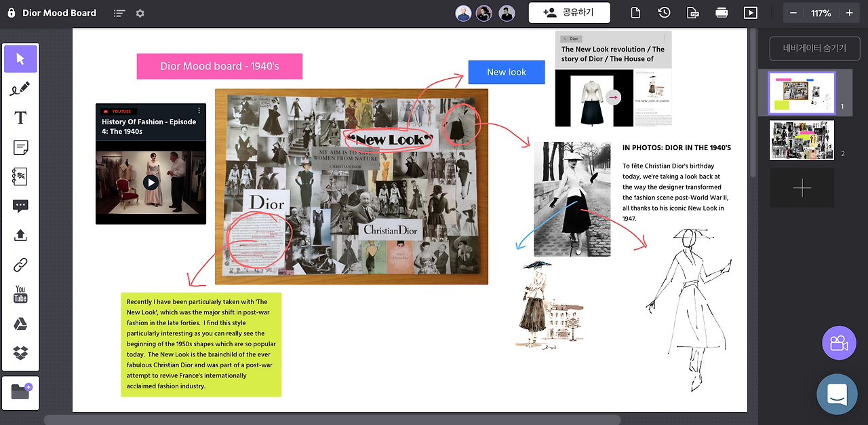Screen dimensions: 868x425
Task: Start presentation mode
Action: (x=750, y=13)
